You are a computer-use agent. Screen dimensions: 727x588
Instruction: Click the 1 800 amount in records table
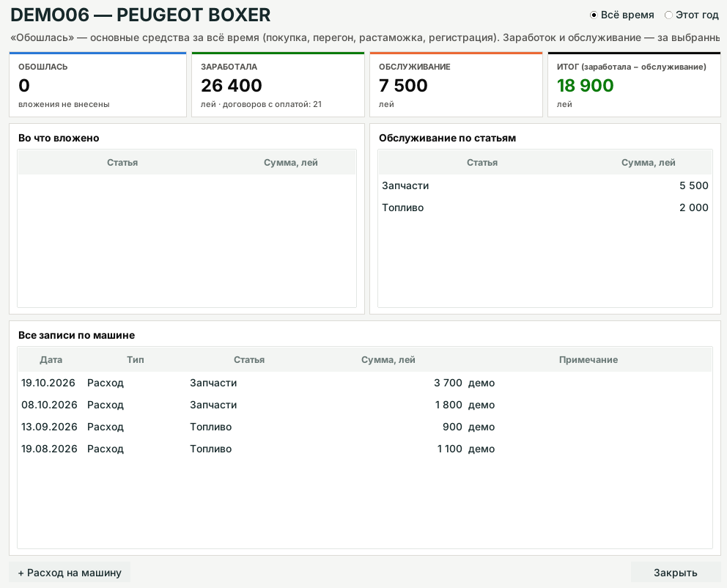point(449,405)
